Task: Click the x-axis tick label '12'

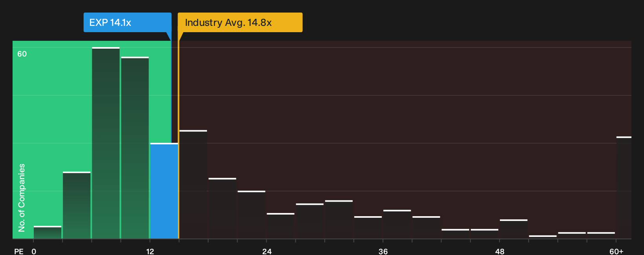Action: (150, 251)
